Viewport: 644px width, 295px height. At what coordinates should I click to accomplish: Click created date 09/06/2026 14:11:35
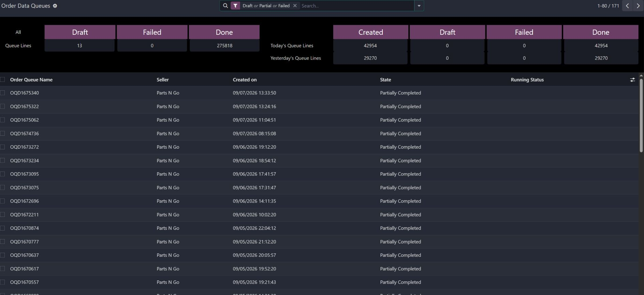coord(254,201)
